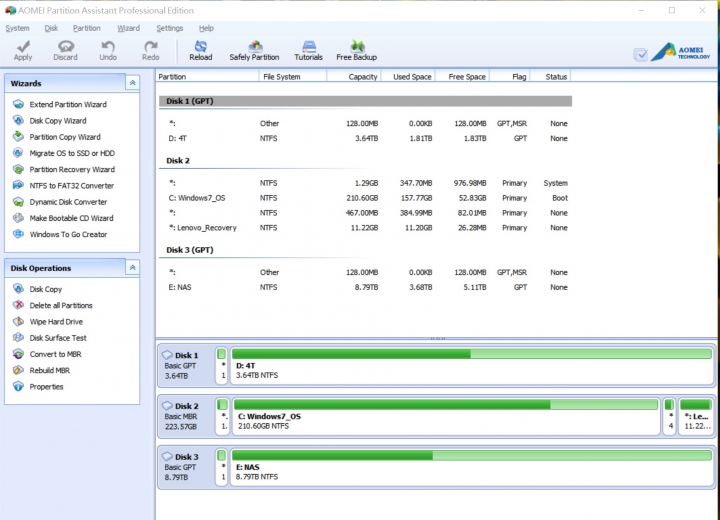This screenshot has height=520, width=720.
Task: Sort by the Free Space column header
Action: 467,77
